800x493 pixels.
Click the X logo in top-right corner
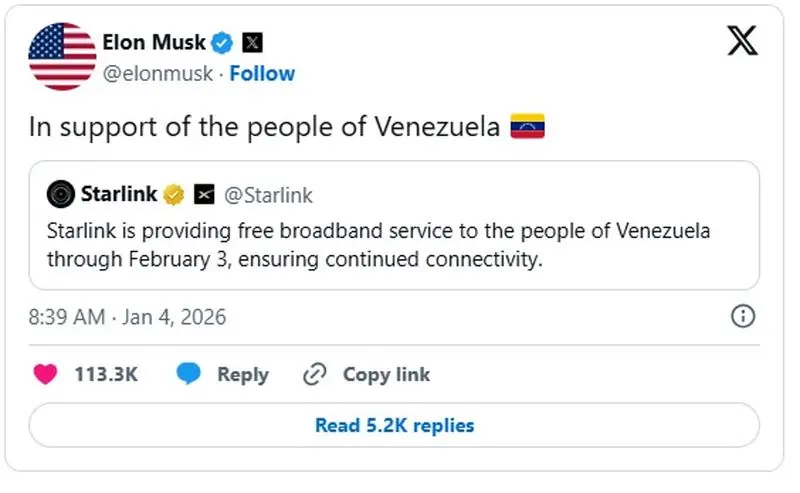742,41
